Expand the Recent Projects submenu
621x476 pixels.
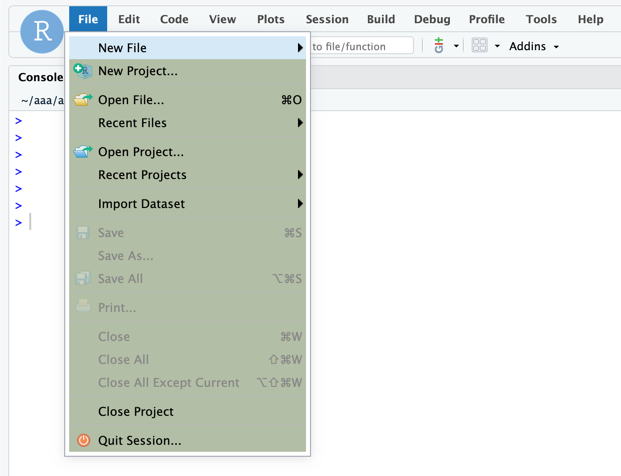(x=187, y=175)
